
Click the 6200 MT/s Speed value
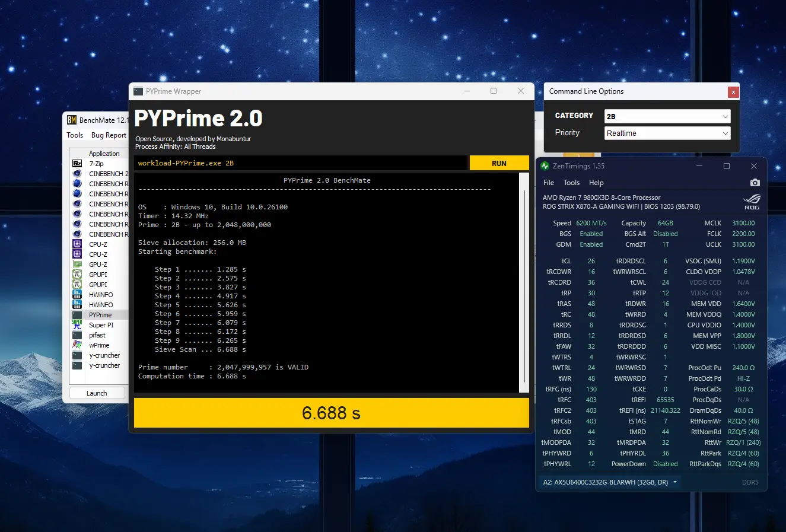click(x=591, y=223)
